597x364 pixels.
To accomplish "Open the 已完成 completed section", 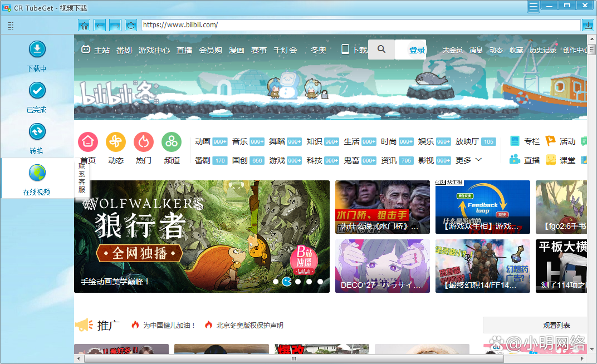I will click(37, 98).
